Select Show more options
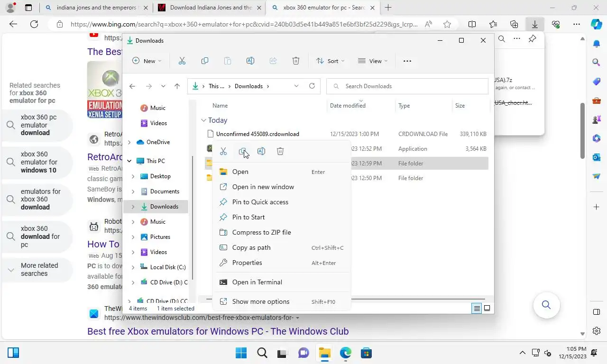Viewport: 607px width, 364px height. pos(282,301)
